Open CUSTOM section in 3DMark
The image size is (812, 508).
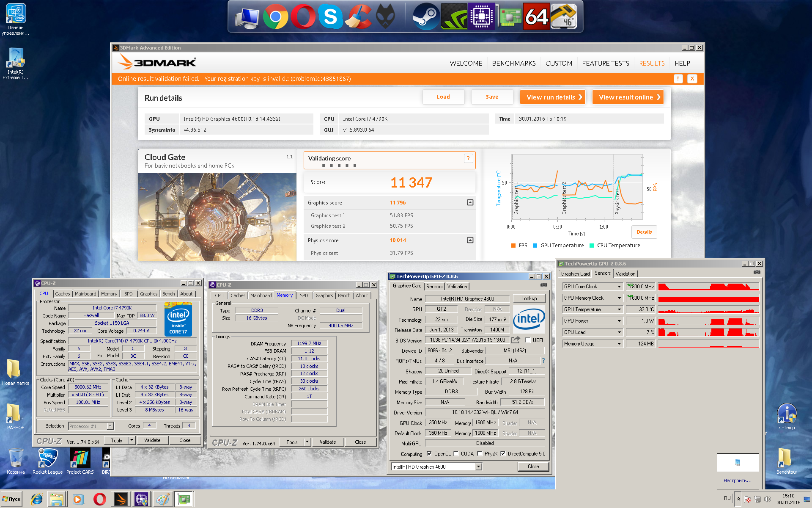coord(559,63)
